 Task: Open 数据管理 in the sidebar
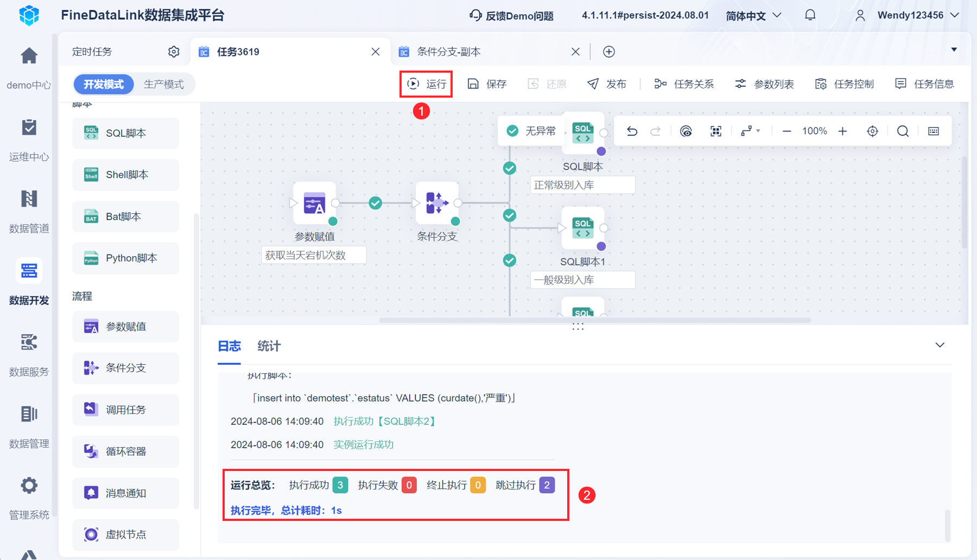tap(29, 427)
